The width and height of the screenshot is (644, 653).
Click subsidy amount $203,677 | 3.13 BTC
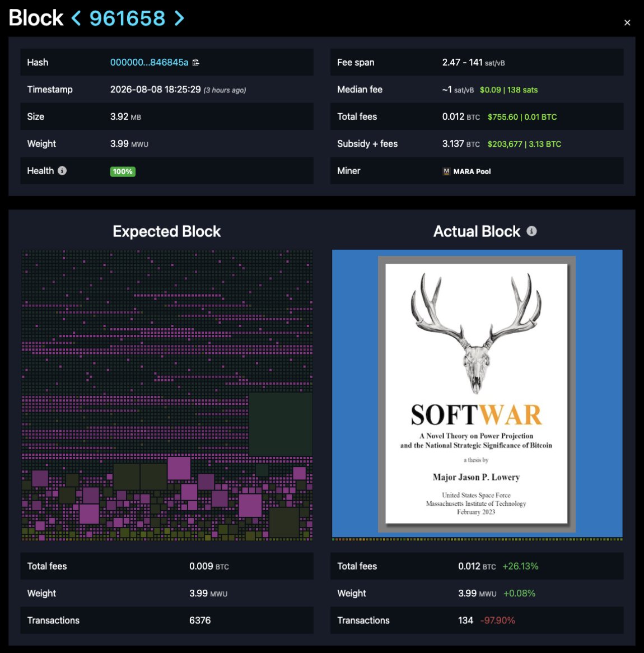(x=524, y=144)
